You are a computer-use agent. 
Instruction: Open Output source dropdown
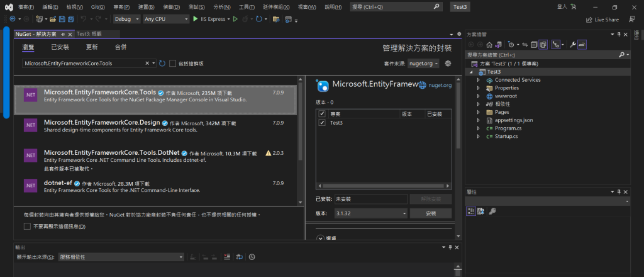(121, 257)
